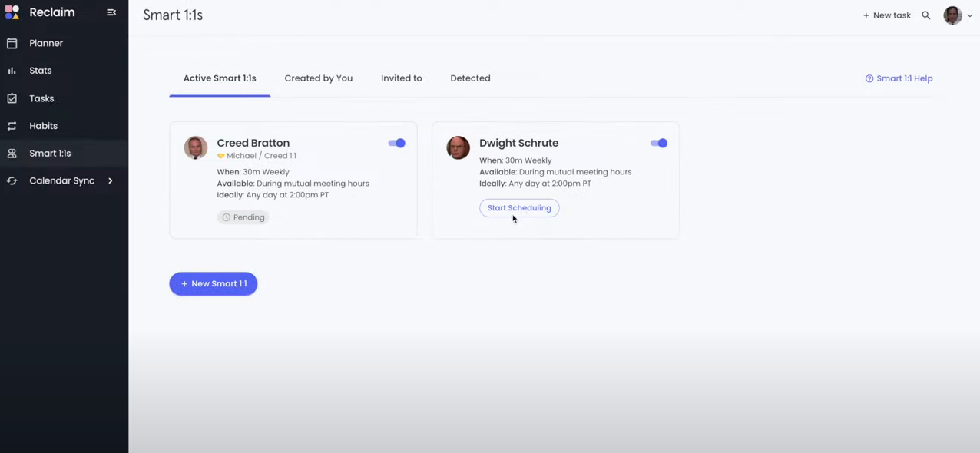Open the Smart 1:1 Help link
The image size is (980, 453).
899,78
